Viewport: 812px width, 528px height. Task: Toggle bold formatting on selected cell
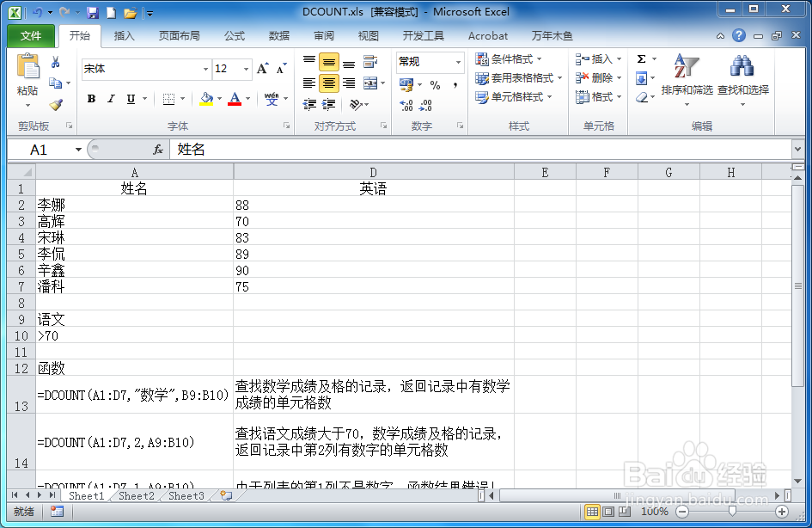pyautogui.click(x=90, y=99)
